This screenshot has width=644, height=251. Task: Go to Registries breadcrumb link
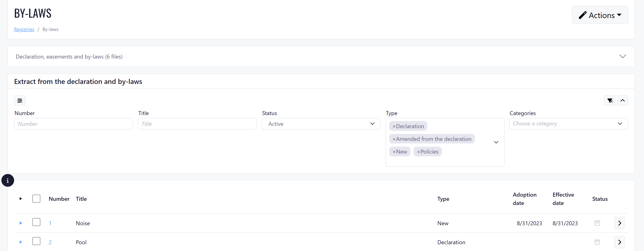point(24,29)
